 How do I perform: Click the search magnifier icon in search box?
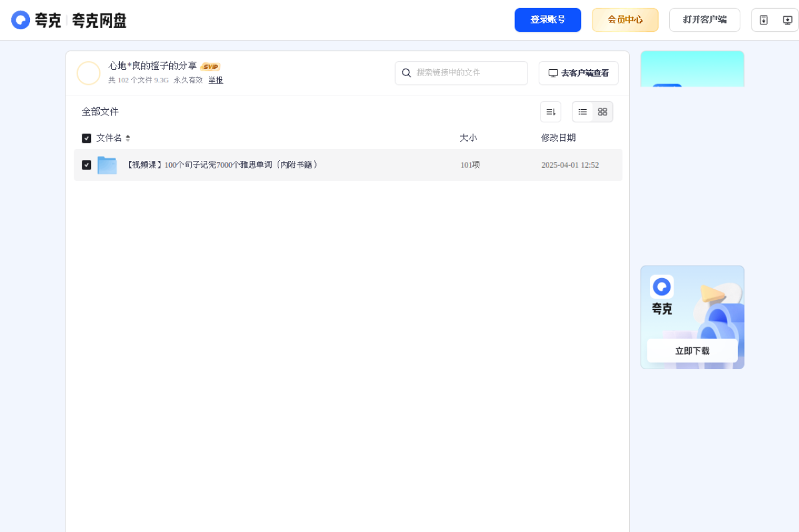coord(407,73)
